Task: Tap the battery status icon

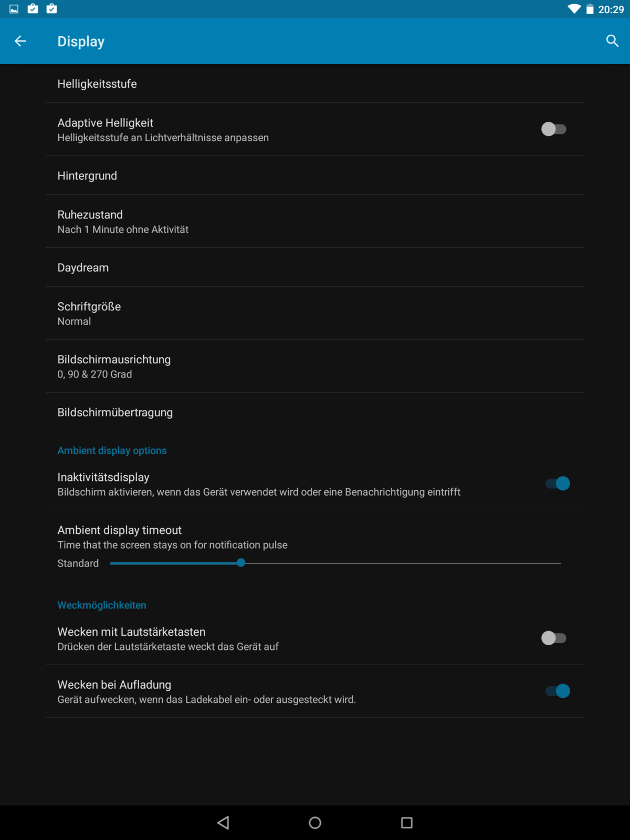Action: tap(590, 9)
